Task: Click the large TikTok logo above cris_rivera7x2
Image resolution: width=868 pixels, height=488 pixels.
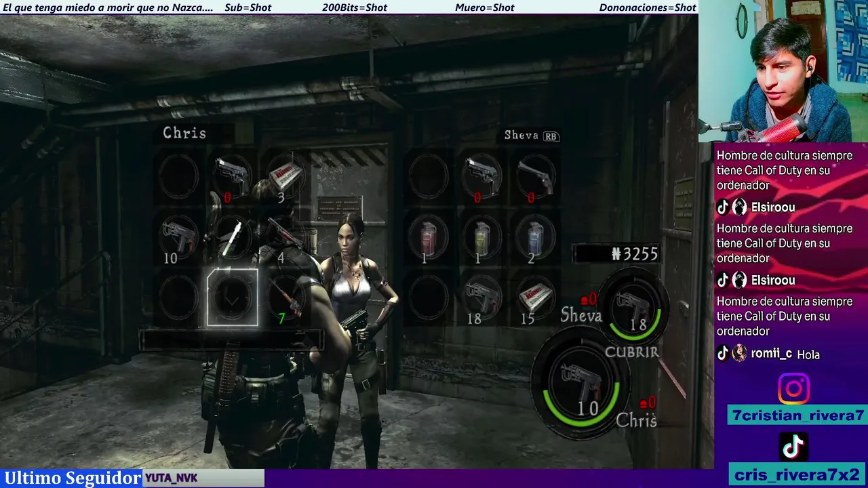Action: pyautogui.click(x=793, y=446)
